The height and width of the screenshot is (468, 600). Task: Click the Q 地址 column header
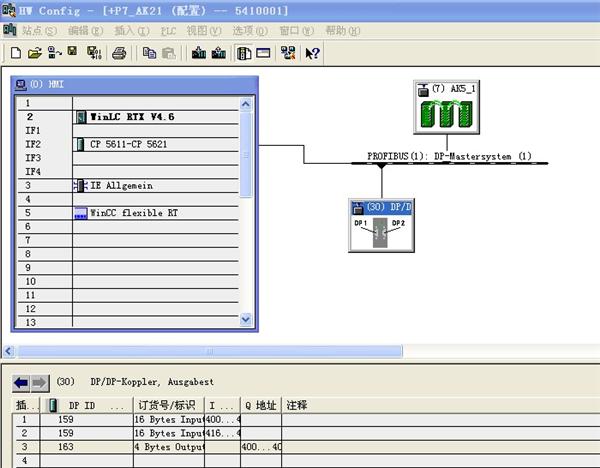(261, 405)
